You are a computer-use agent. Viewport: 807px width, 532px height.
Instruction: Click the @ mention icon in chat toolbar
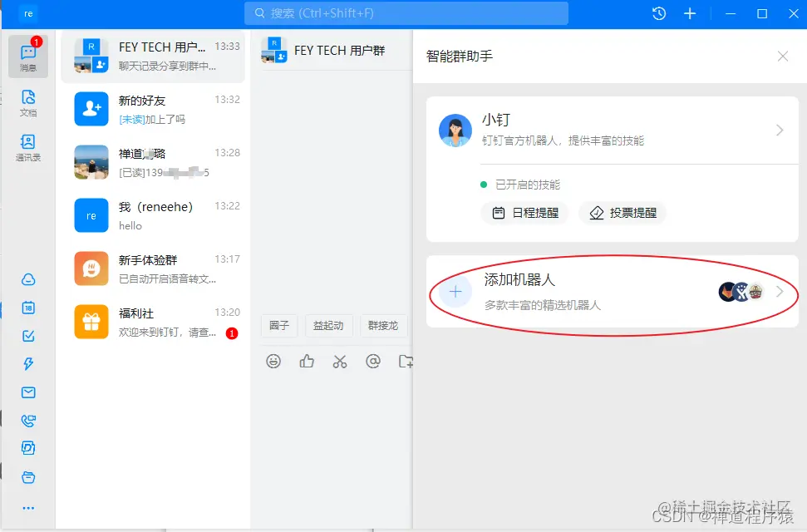(372, 362)
